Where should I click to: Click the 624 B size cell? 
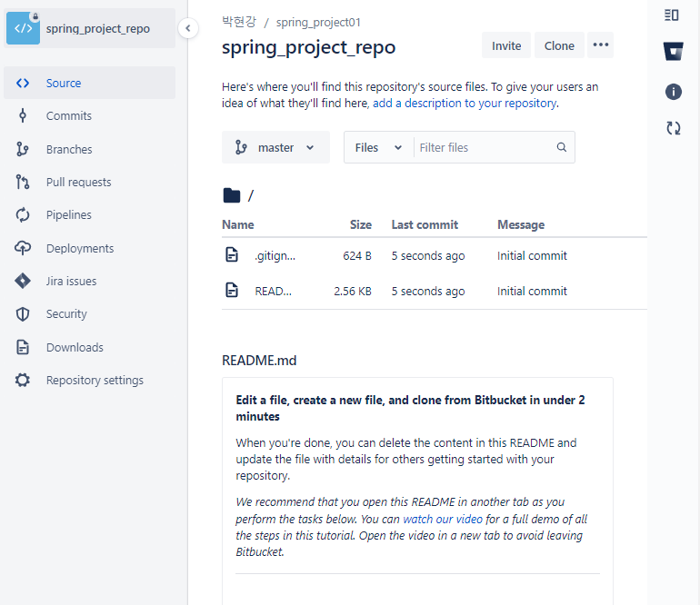point(357,255)
